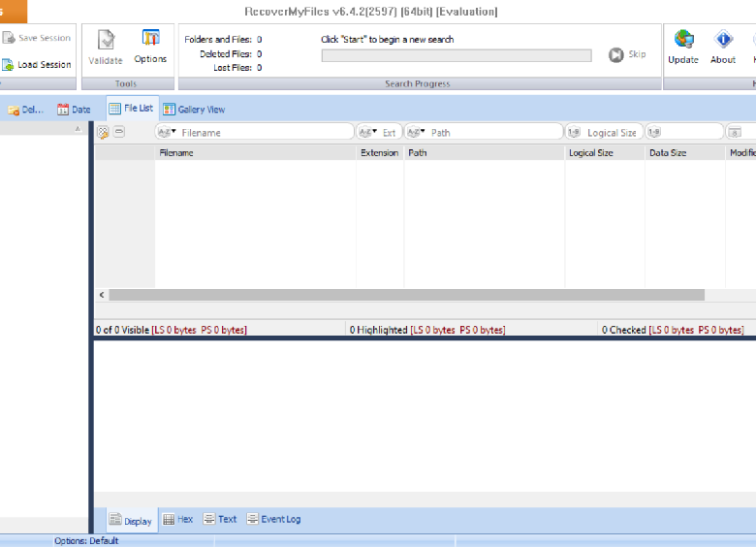
Task: Sort by the Logical Size column header
Action: (605, 153)
